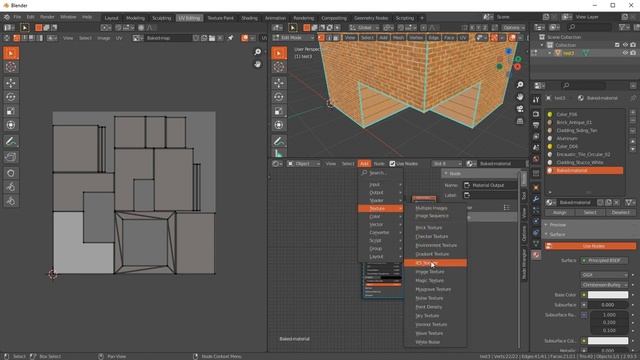Select the Transform tool in UV editor toolbar

click(x=11, y=125)
